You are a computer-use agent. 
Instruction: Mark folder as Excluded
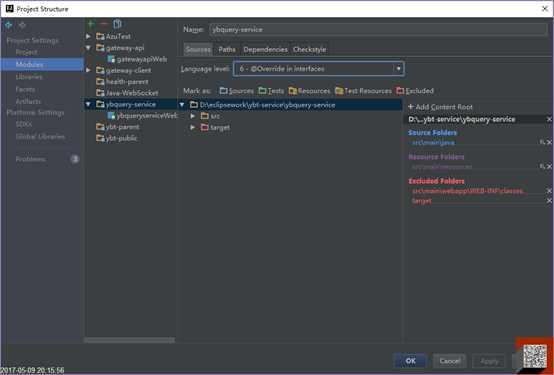pos(415,91)
